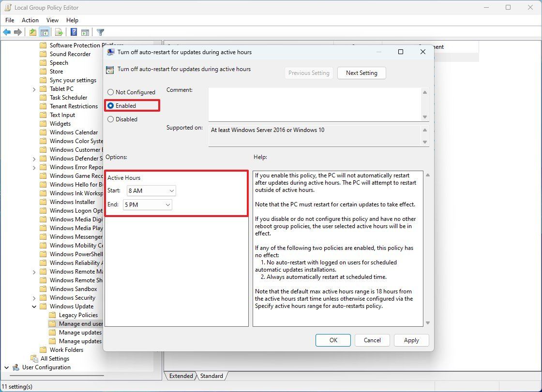Select the Disabled radio button
Screen dimensions: 542x392
click(x=110, y=119)
